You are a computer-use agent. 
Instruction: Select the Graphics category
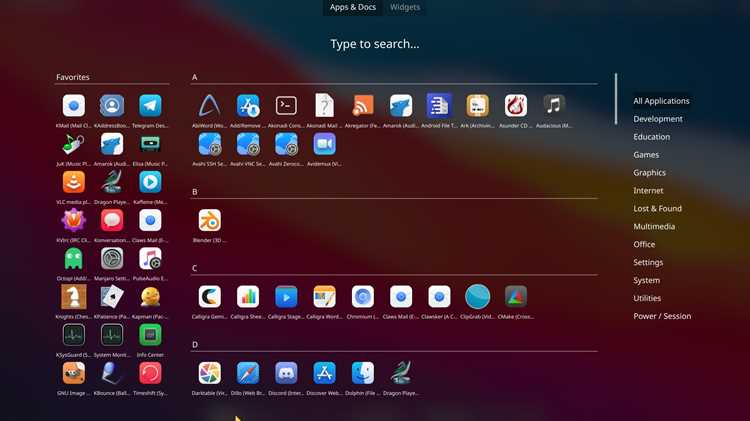coord(649,173)
